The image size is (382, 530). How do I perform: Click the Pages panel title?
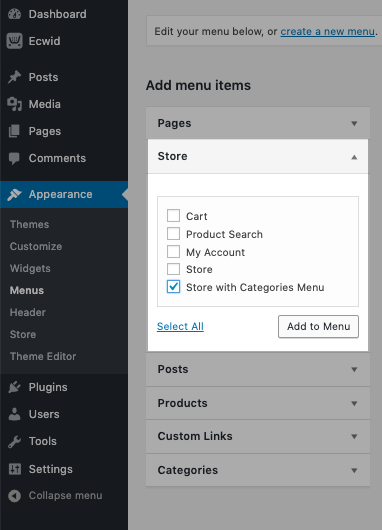(x=174, y=123)
